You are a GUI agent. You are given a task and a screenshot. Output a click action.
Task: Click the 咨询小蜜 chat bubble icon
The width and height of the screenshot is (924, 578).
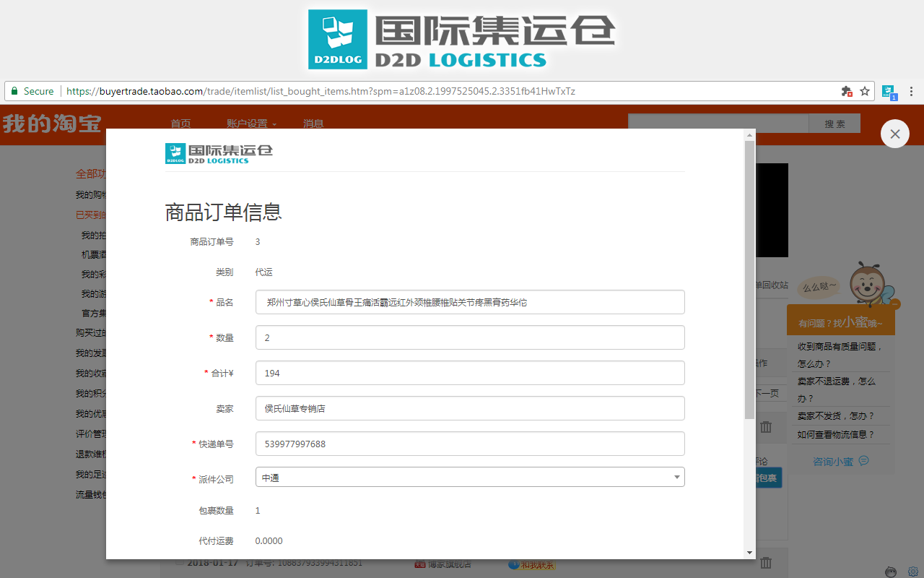click(863, 461)
